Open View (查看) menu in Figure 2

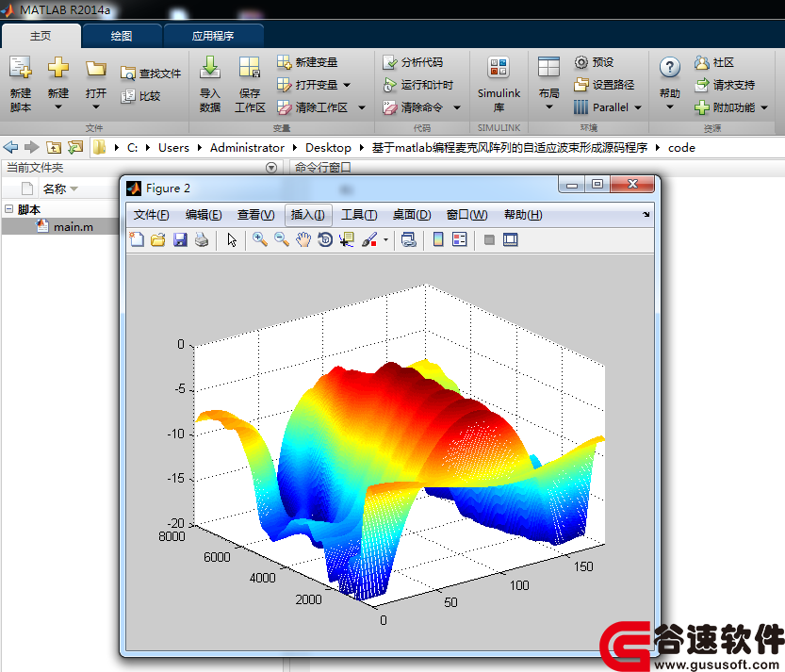click(255, 215)
